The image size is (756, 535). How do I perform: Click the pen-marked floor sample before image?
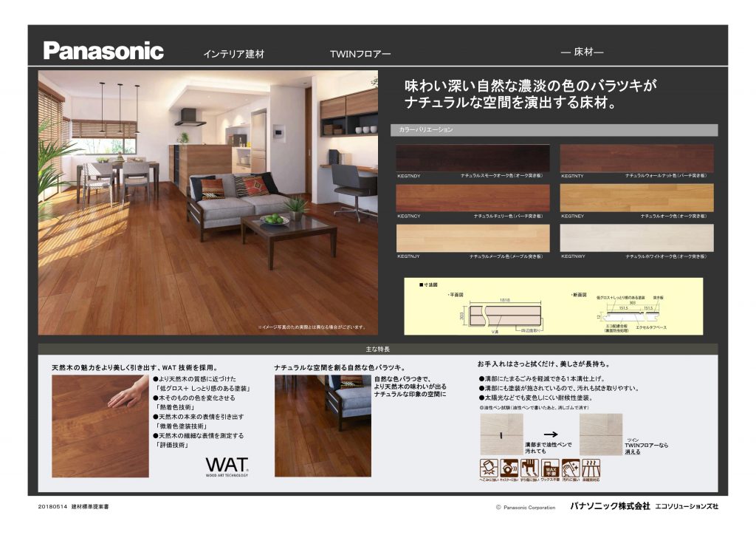point(501,435)
